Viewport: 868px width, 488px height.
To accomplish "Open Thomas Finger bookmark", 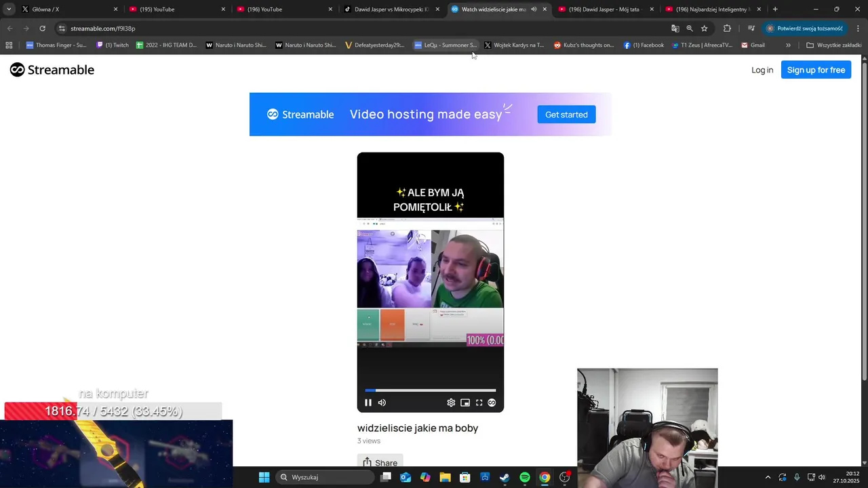I will pos(56,45).
